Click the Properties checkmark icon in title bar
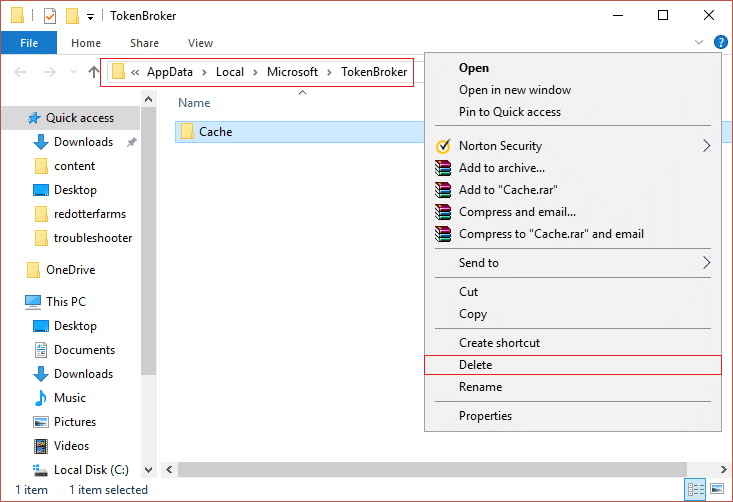This screenshot has height=502, width=733. point(50,16)
